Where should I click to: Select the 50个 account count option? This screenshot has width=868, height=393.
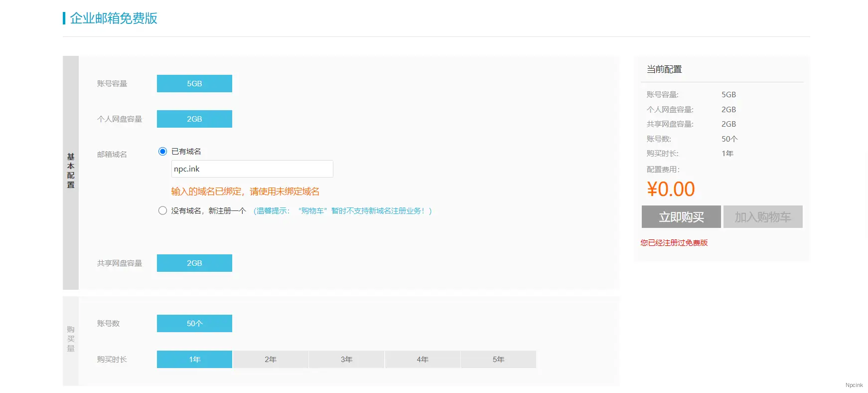point(194,324)
